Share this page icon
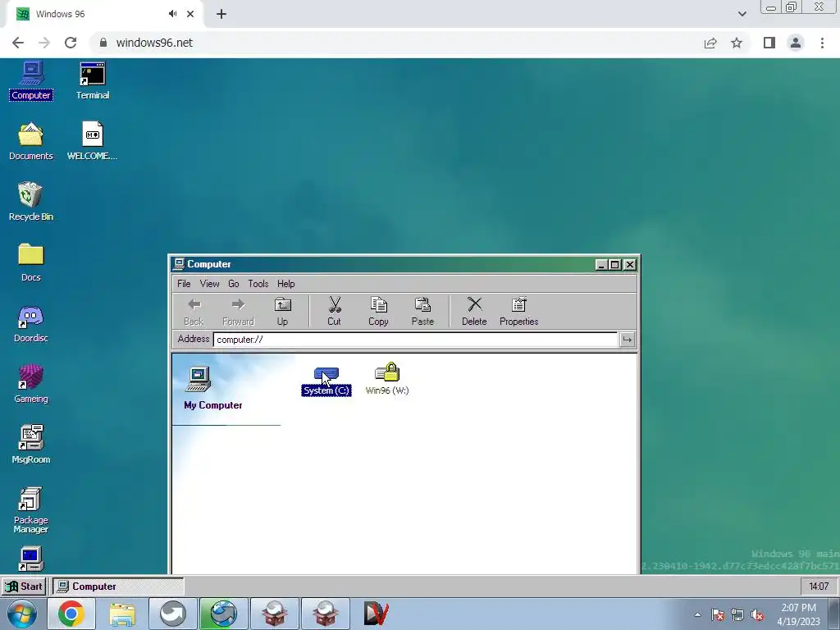Image resolution: width=840 pixels, height=630 pixels. click(710, 43)
